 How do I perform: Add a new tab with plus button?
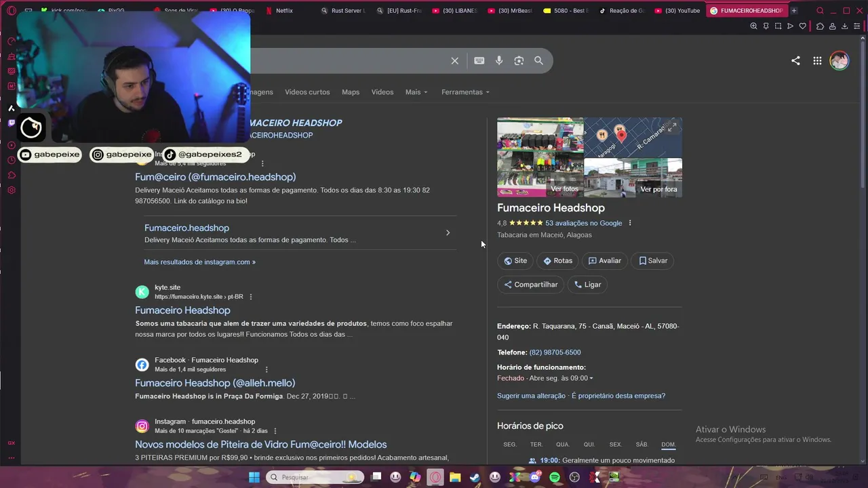[794, 10]
